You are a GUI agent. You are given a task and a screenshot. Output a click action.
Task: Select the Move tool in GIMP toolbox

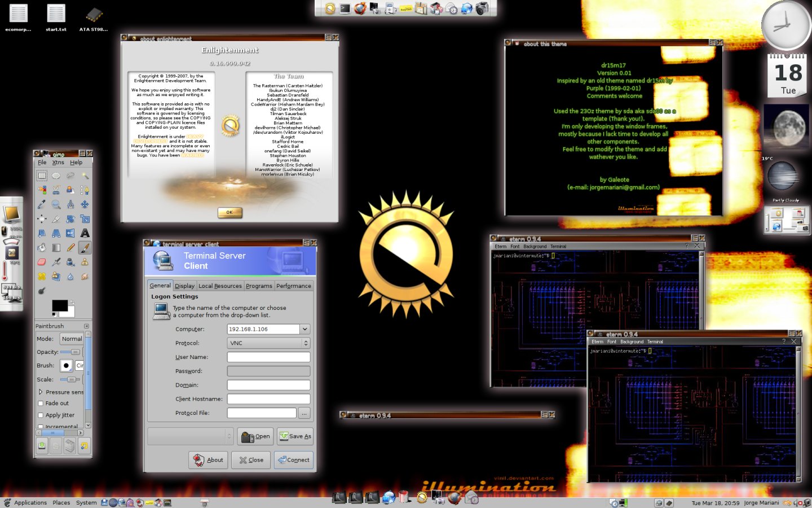85,204
